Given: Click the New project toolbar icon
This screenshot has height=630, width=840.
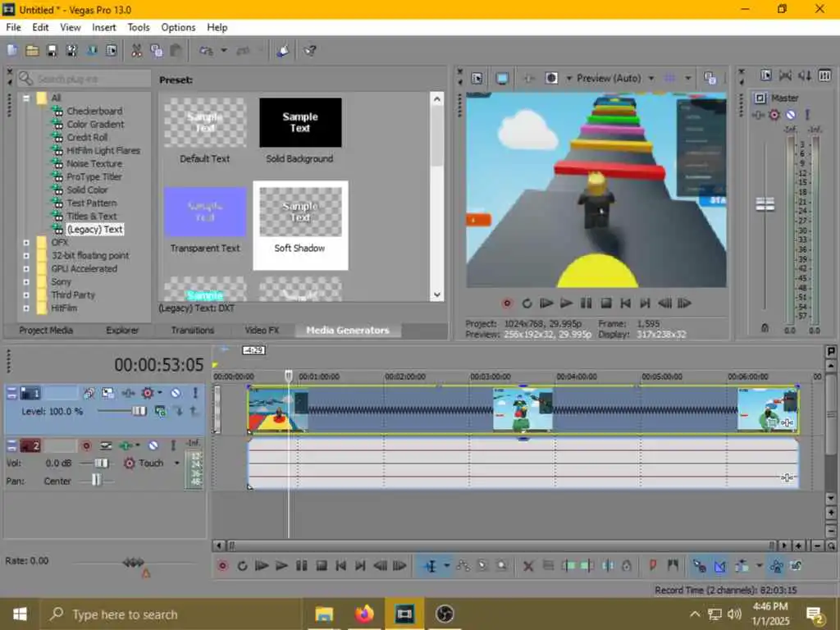Looking at the screenshot, I should pos(11,50).
